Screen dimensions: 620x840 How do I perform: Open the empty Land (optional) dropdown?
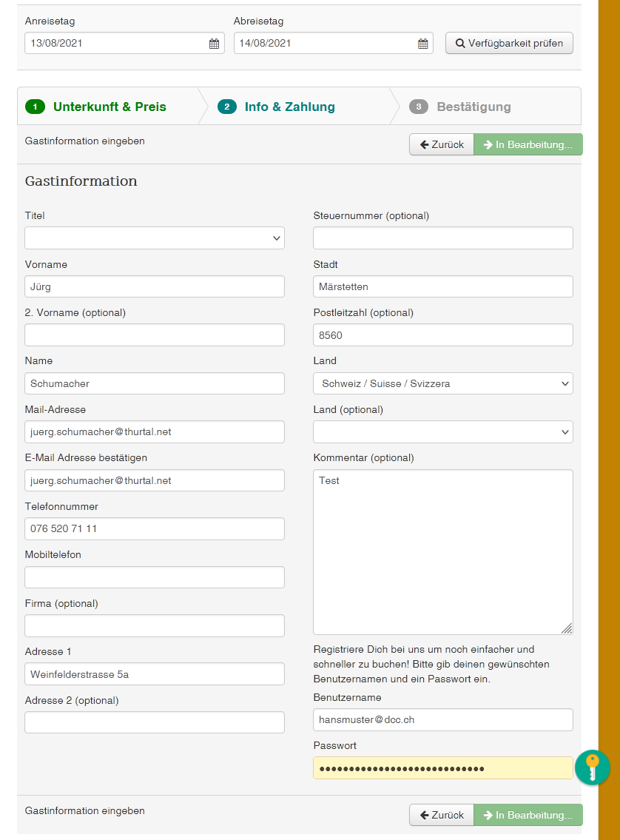click(x=443, y=431)
